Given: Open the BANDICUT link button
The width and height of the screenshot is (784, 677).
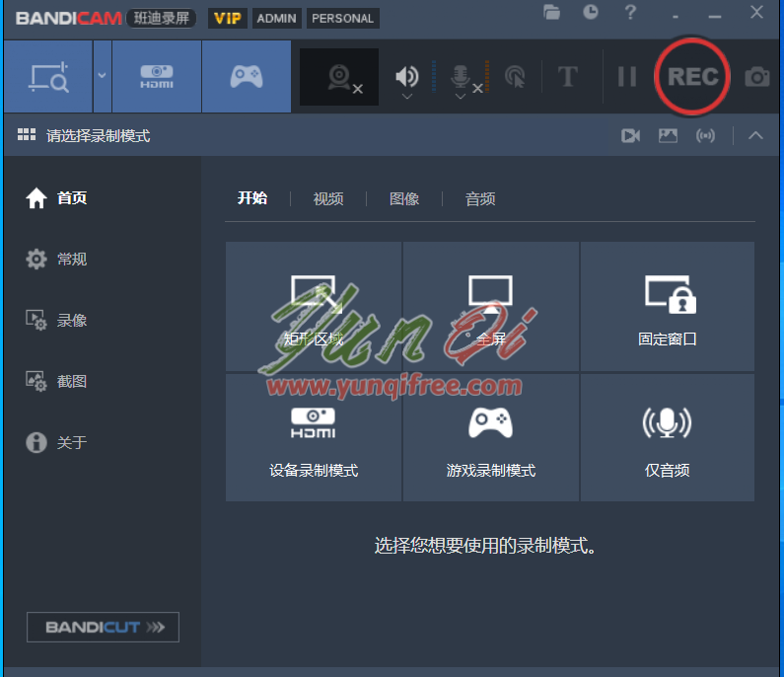Looking at the screenshot, I should click(103, 627).
